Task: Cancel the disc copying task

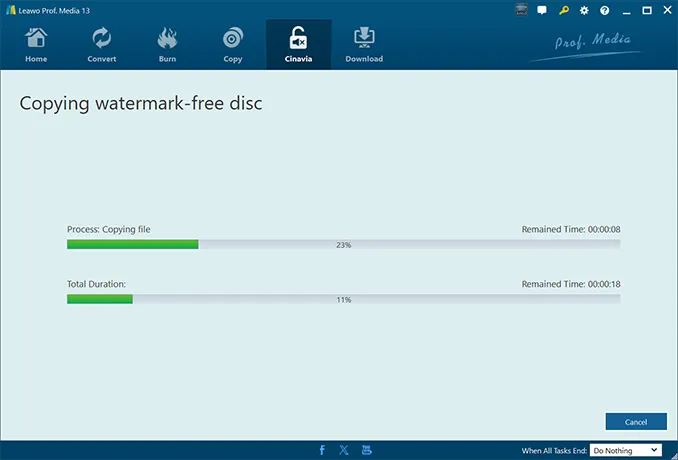Action: [x=635, y=422]
